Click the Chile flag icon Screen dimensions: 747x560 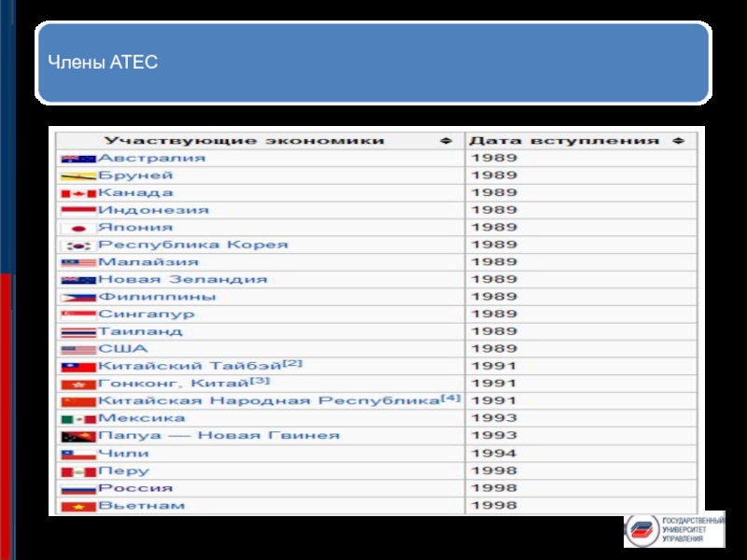[x=78, y=455]
